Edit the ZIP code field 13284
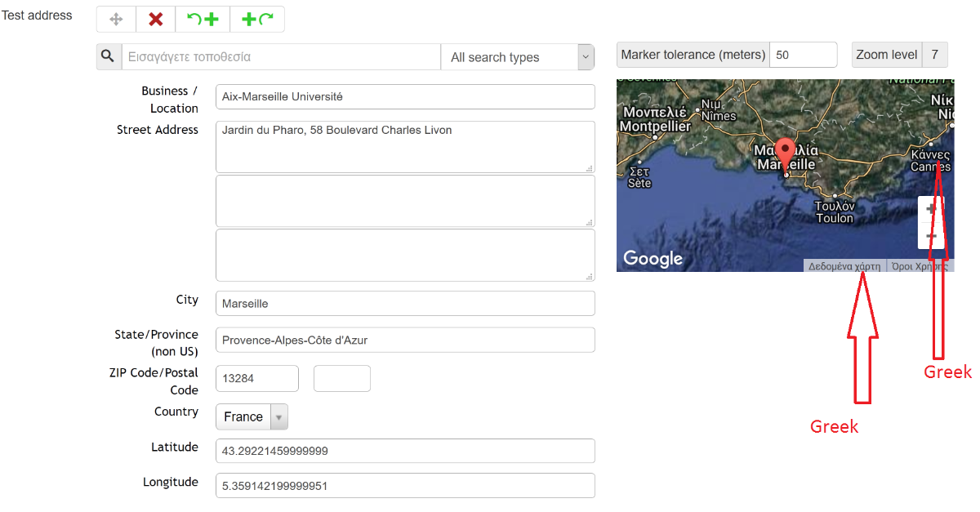 click(257, 378)
